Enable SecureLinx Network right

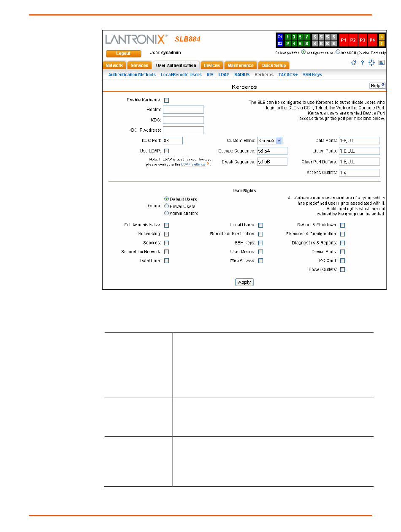(166, 252)
